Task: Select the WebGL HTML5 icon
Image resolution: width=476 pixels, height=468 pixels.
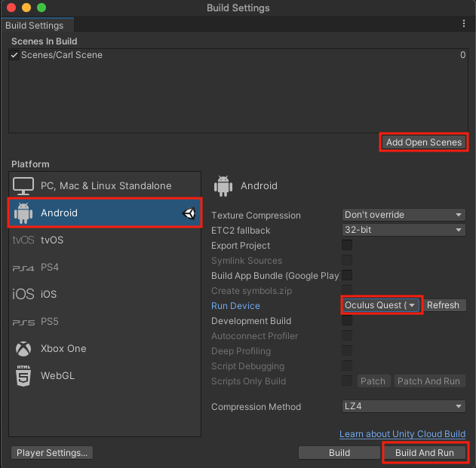Action: tap(23, 375)
